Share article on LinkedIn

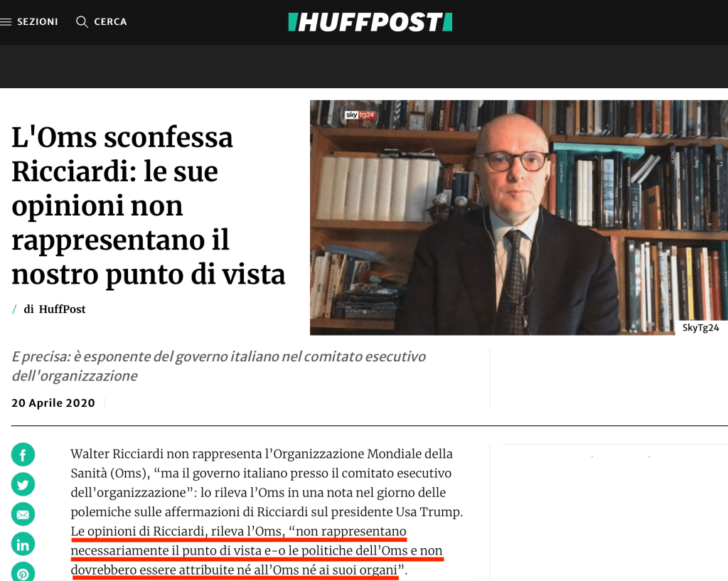click(23, 544)
